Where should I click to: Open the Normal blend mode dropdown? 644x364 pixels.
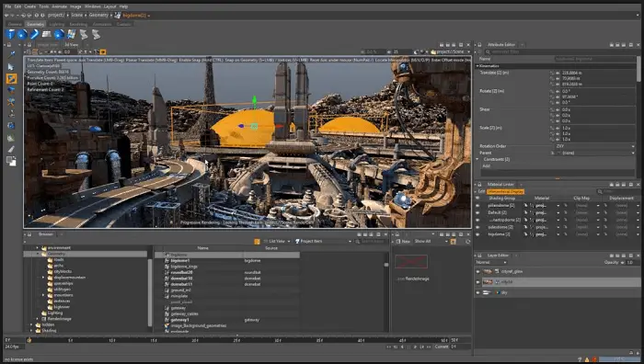point(490,262)
